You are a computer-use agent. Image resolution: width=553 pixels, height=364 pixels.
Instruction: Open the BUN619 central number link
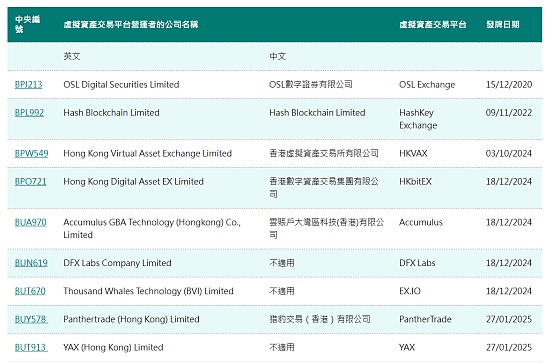(31, 263)
